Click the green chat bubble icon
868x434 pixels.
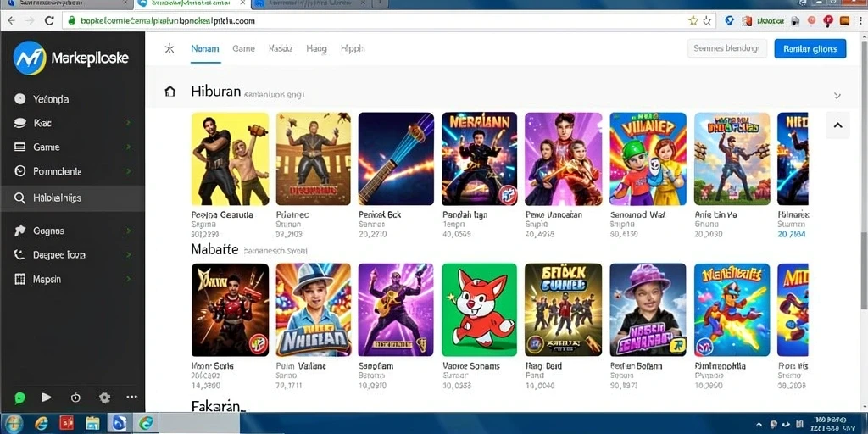click(x=20, y=398)
